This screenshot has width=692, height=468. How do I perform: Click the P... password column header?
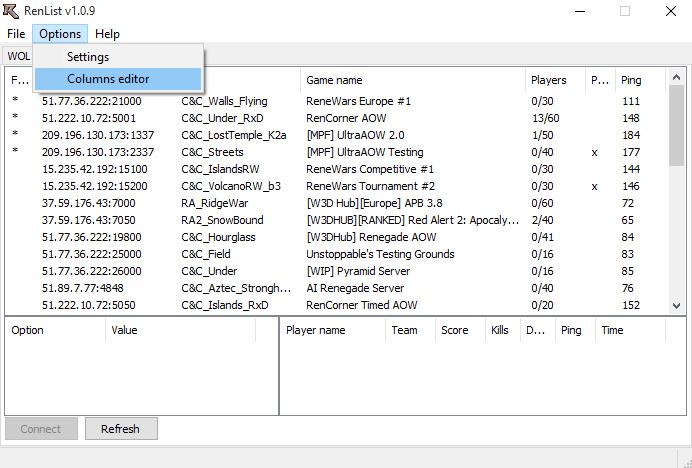(600, 80)
